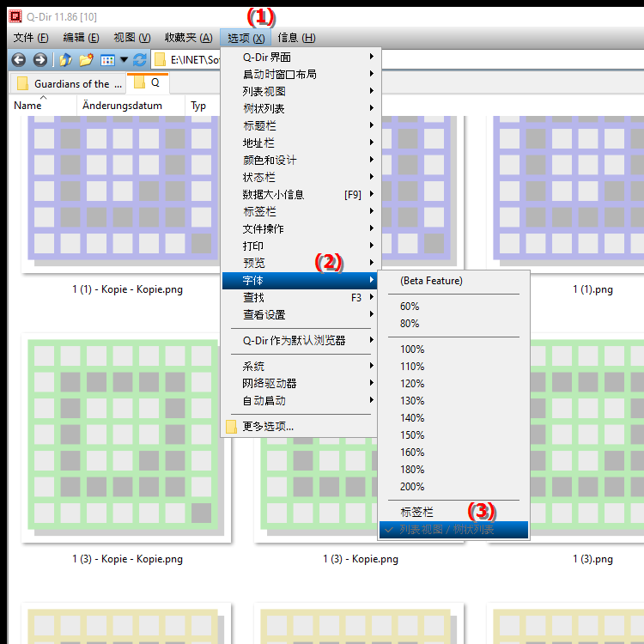This screenshot has width=644, height=644.
Task: Open the 预览 submenu
Action: pos(300,263)
